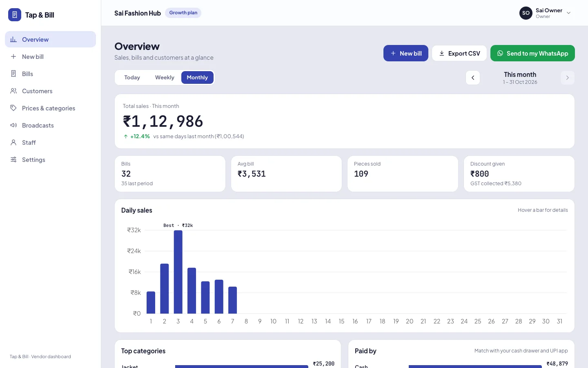588x368 pixels.
Task: Click the Tap & Bill receipt logo icon
Action: pyautogui.click(x=15, y=15)
